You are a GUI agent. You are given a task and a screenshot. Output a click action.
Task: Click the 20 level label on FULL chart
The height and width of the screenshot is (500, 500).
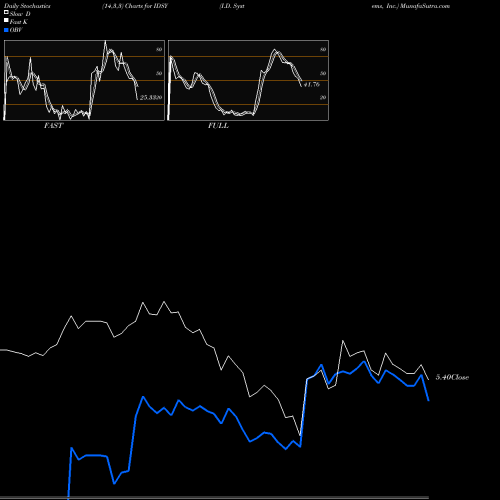(323, 98)
